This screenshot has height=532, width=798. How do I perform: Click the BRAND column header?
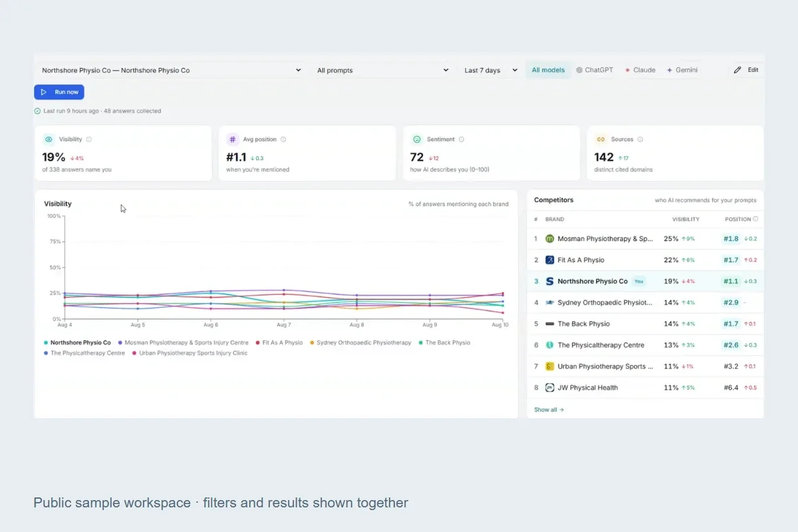[x=555, y=219]
